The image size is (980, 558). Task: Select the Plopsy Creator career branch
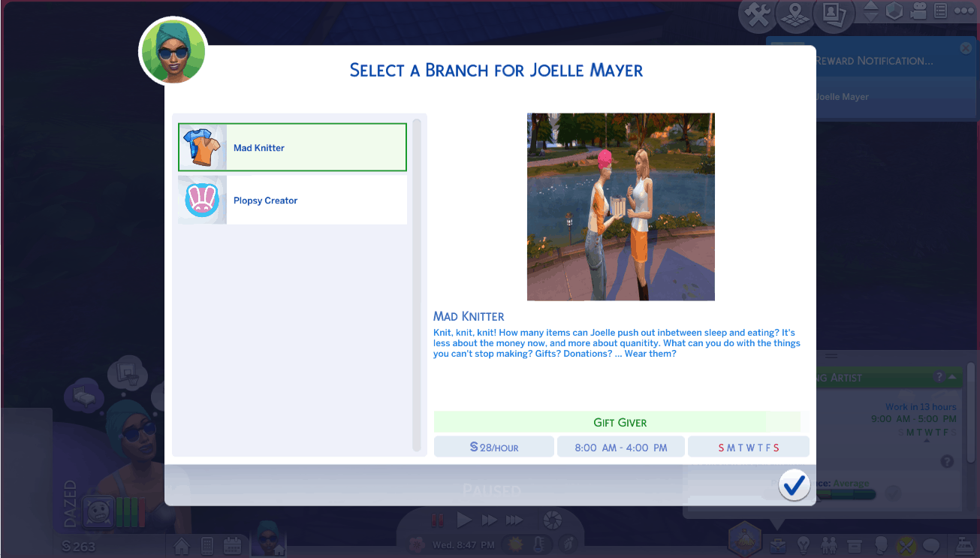[292, 201]
